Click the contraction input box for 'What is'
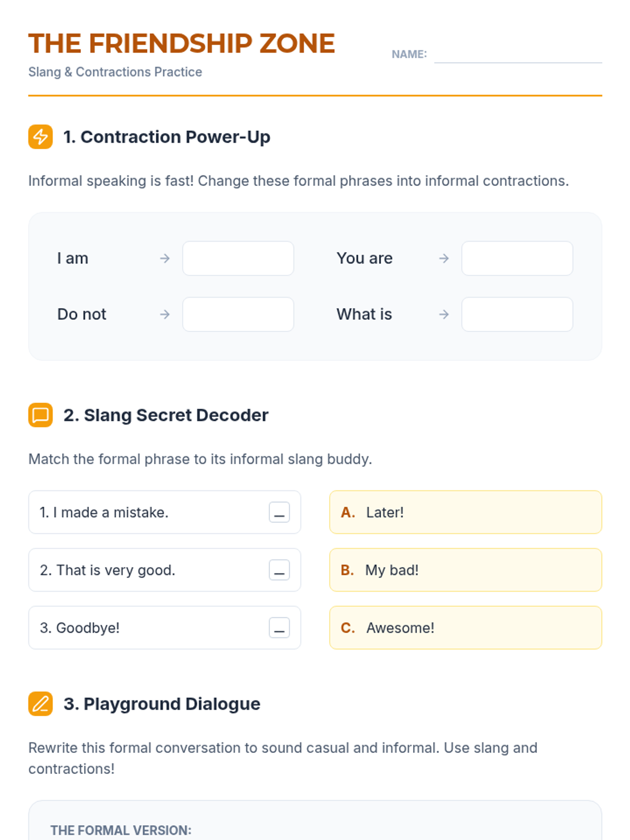Screen dimensions: 630x840 click(517, 314)
